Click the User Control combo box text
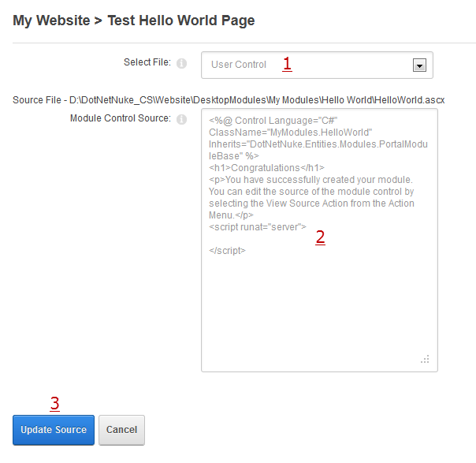The width and height of the screenshot is (476, 463). 239,65
